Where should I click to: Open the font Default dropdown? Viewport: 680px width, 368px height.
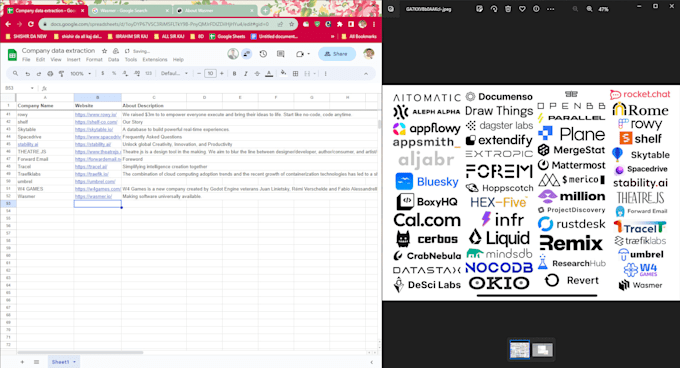[x=174, y=74]
